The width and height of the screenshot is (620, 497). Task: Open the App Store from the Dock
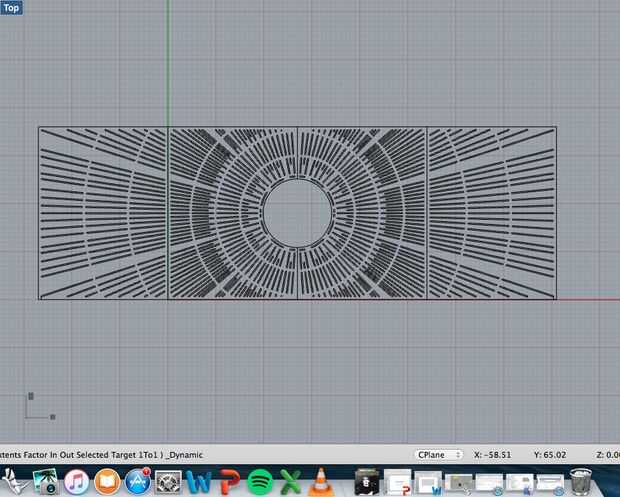(x=138, y=482)
